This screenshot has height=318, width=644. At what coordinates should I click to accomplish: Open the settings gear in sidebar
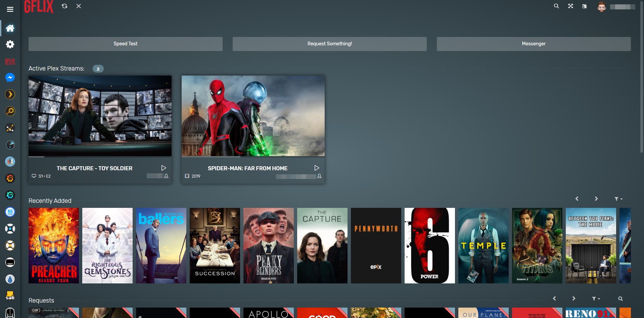[x=10, y=44]
